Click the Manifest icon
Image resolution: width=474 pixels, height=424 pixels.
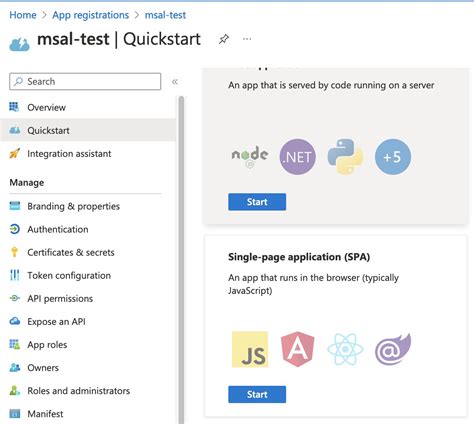[x=14, y=413]
